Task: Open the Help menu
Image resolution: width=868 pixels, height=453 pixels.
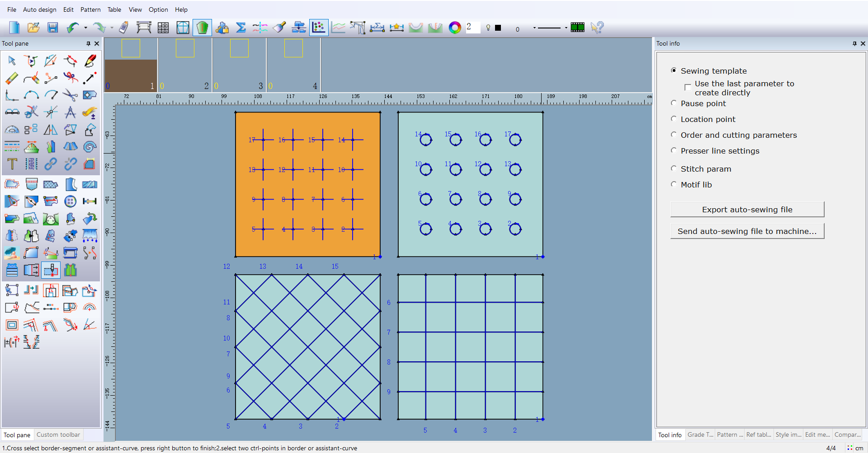Action: tap(181, 9)
